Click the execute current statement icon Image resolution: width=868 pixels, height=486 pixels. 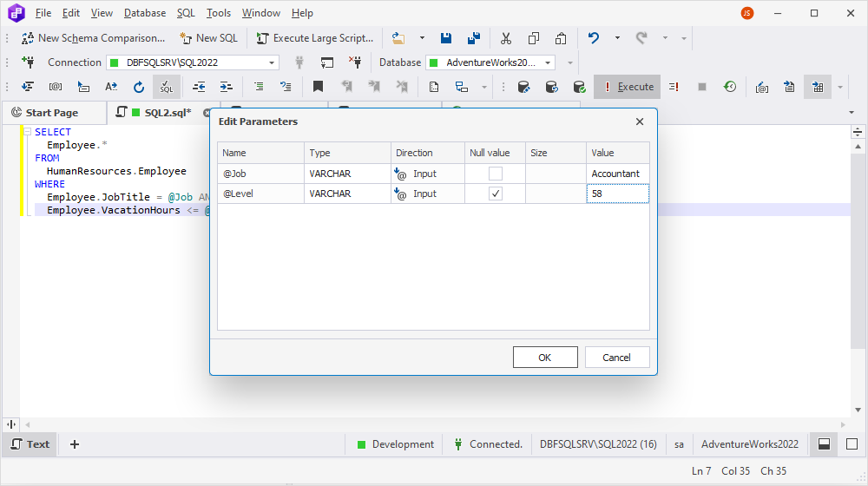tap(674, 87)
